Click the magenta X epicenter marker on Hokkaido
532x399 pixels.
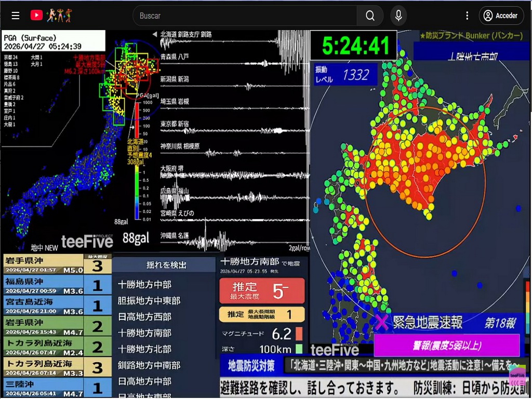[382, 323]
